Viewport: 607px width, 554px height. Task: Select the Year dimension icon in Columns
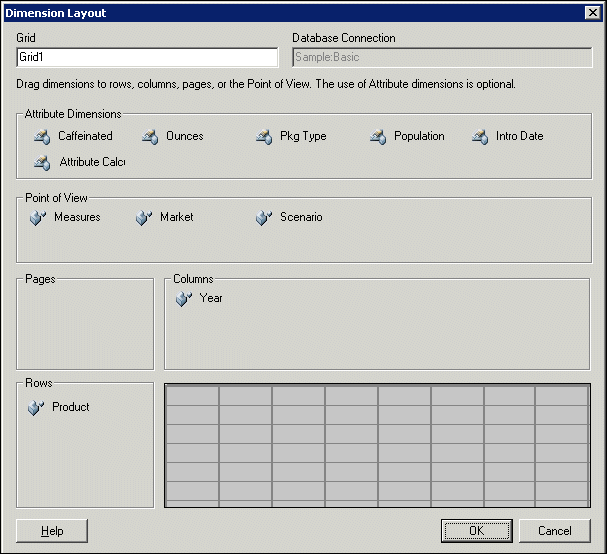point(184,299)
